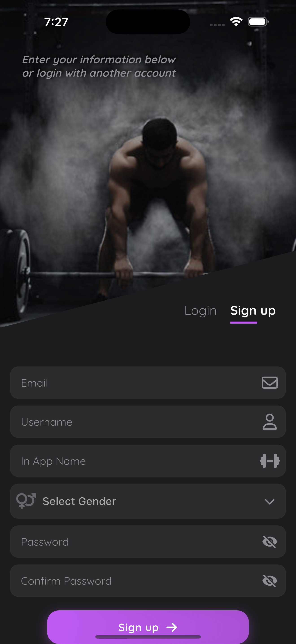Image resolution: width=296 pixels, height=644 pixels.
Task: Focus the In App Name field
Action: coord(148,461)
